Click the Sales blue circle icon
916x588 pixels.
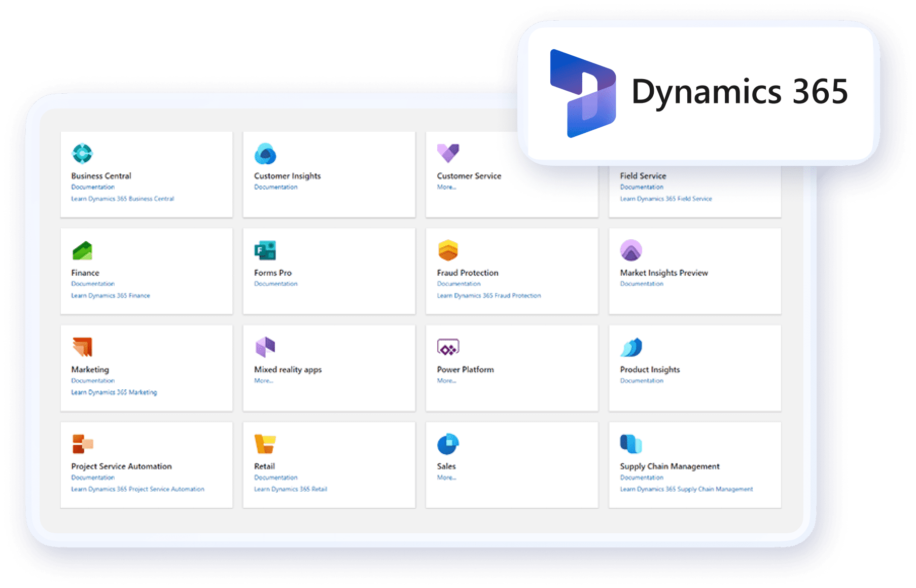click(448, 444)
